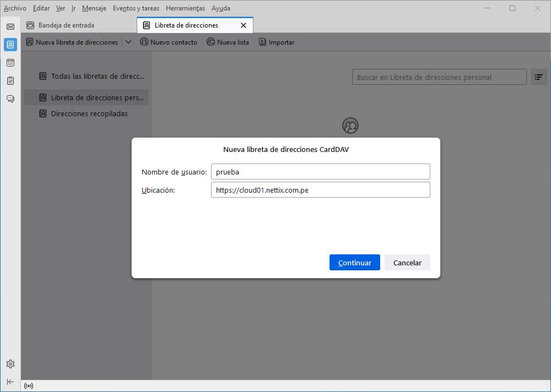This screenshot has width=551, height=392.
Task: Select Direcciones recopiladas address book
Action: tap(89, 113)
